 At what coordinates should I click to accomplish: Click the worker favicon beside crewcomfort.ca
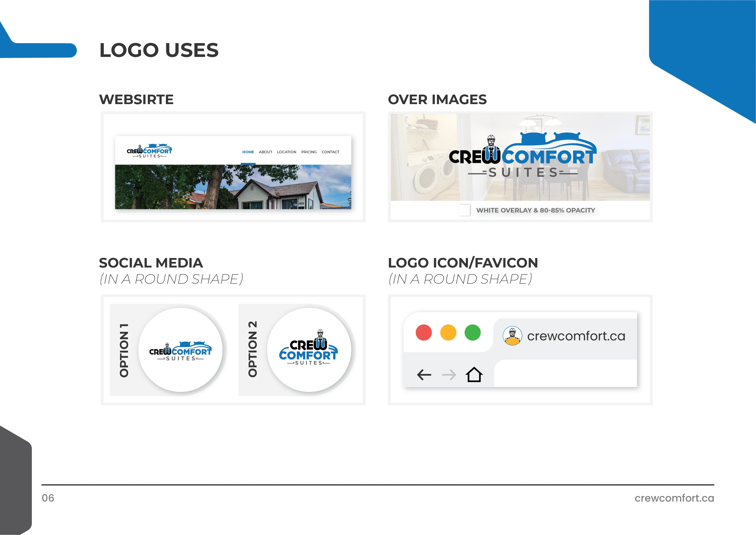(x=512, y=336)
